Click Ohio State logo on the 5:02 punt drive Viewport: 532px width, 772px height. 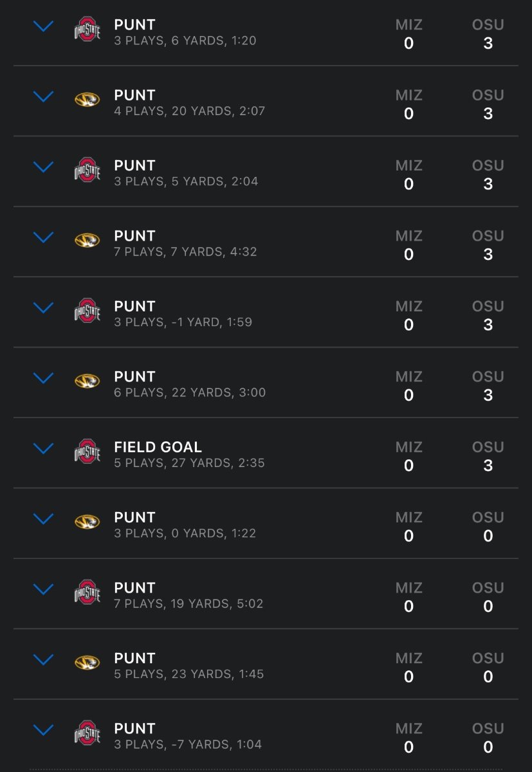tap(87, 593)
